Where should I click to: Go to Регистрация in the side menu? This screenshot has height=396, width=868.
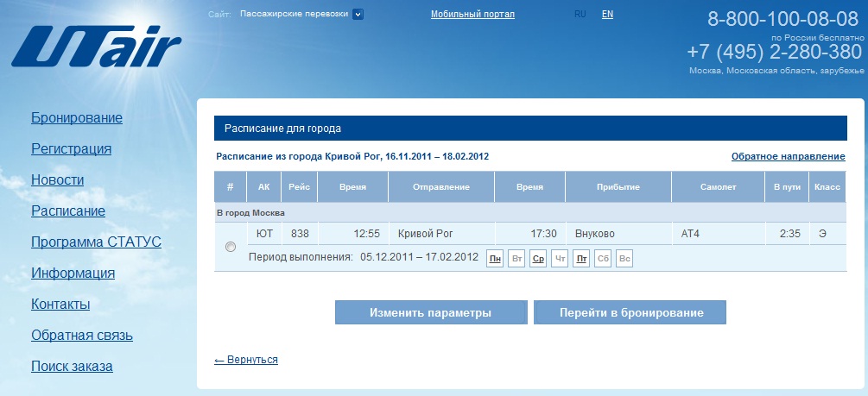click(71, 148)
